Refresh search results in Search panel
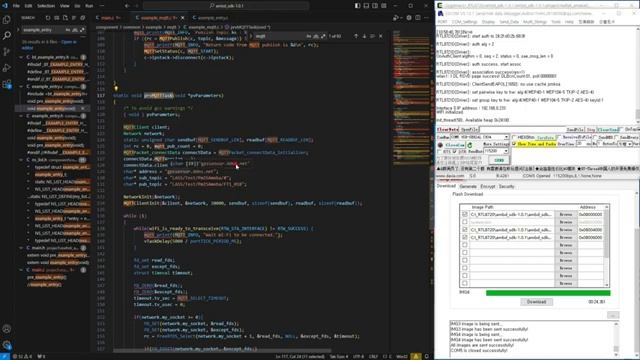 (x=48, y=18)
